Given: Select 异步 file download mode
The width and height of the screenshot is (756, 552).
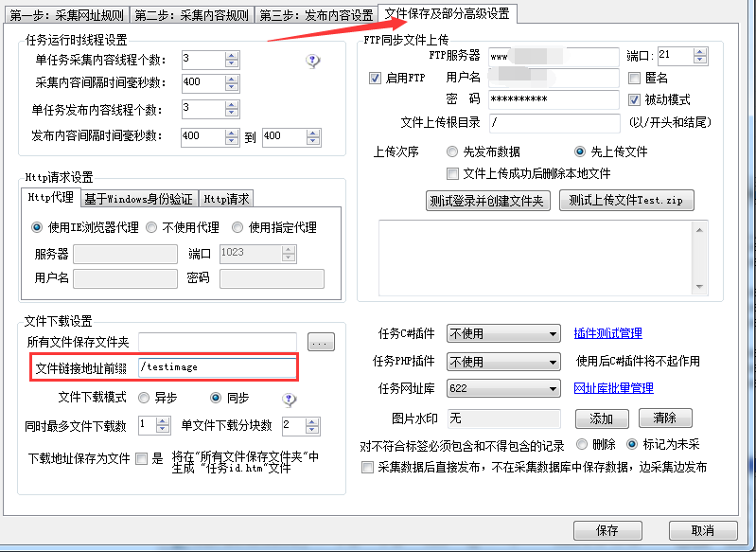Looking at the screenshot, I should (x=143, y=398).
